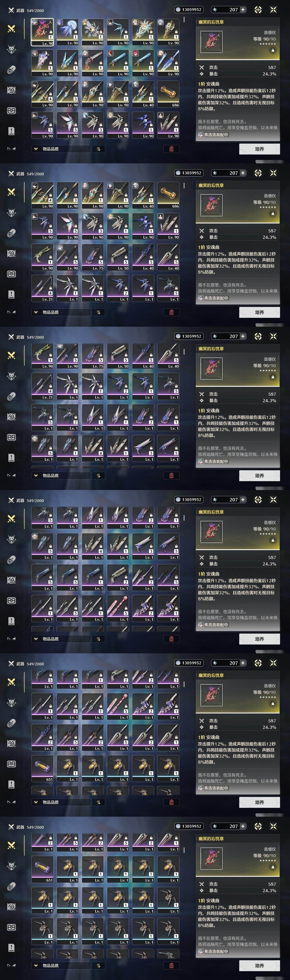This screenshot has width=290, height=980.
Task: Open the treasure-chest category tab in topmost sidebar
Action: 11,111
